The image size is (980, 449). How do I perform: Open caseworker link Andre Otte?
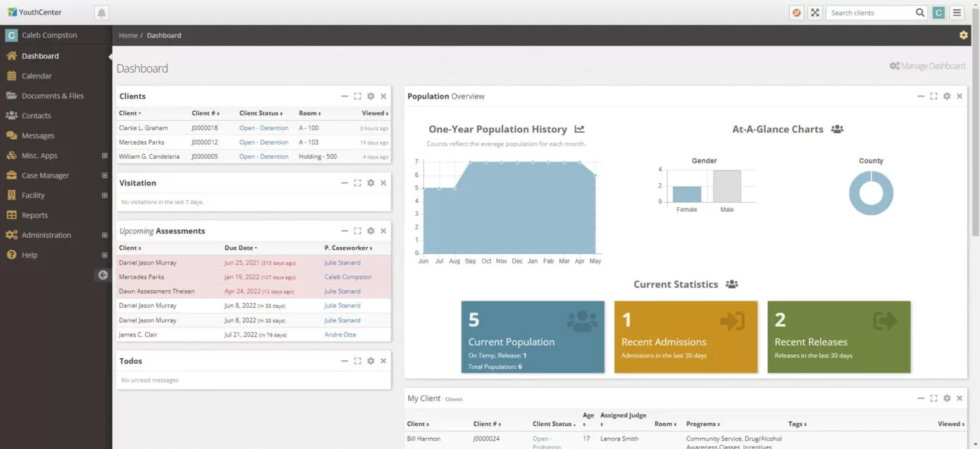(340, 334)
